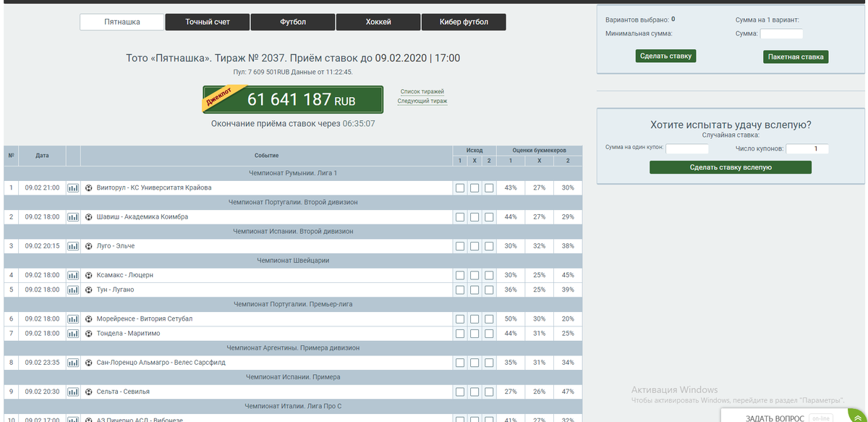Viewport: 868px width, 422px height.
Task: Click the Сумма input field
Action: (x=781, y=33)
